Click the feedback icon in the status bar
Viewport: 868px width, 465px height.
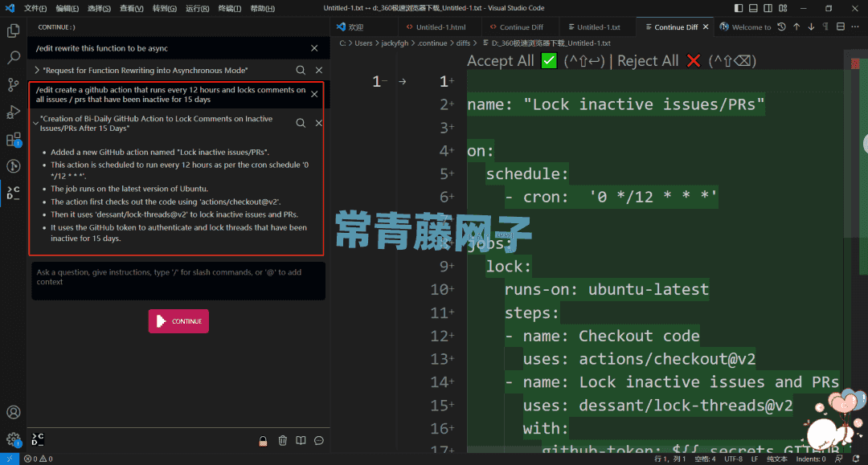click(x=839, y=459)
